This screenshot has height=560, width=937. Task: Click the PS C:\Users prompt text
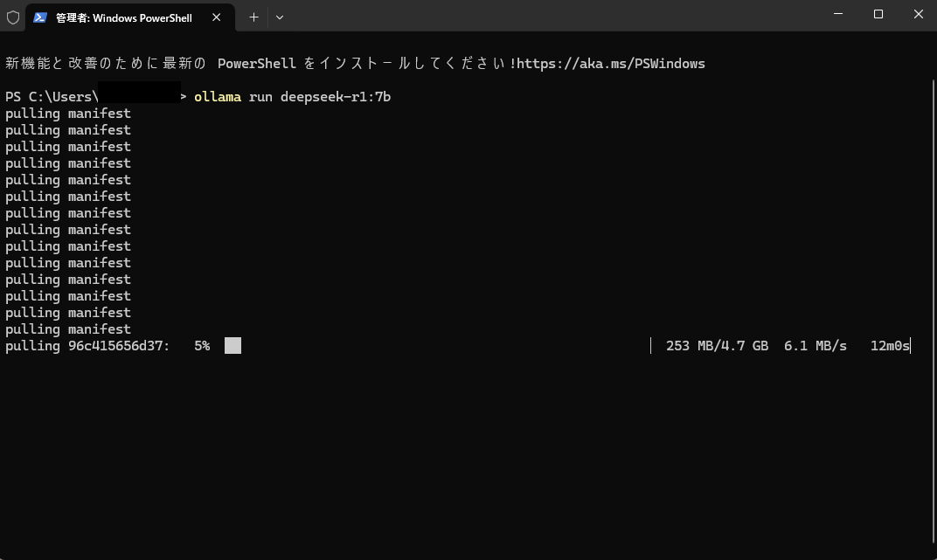[51, 97]
